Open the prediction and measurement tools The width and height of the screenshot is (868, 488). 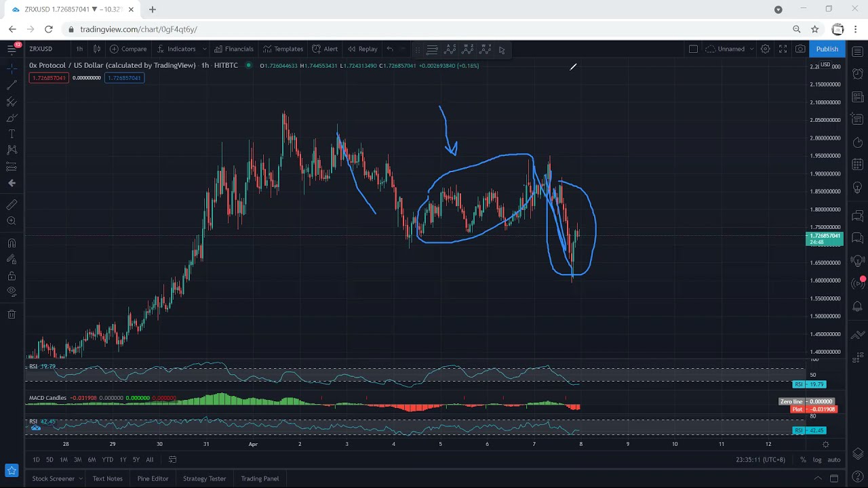(12, 166)
